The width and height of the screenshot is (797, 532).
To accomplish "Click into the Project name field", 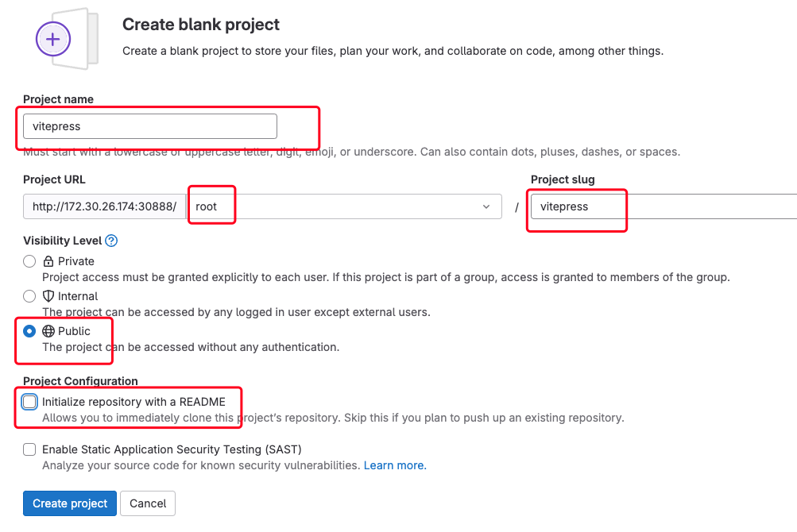I will pos(149,126).
